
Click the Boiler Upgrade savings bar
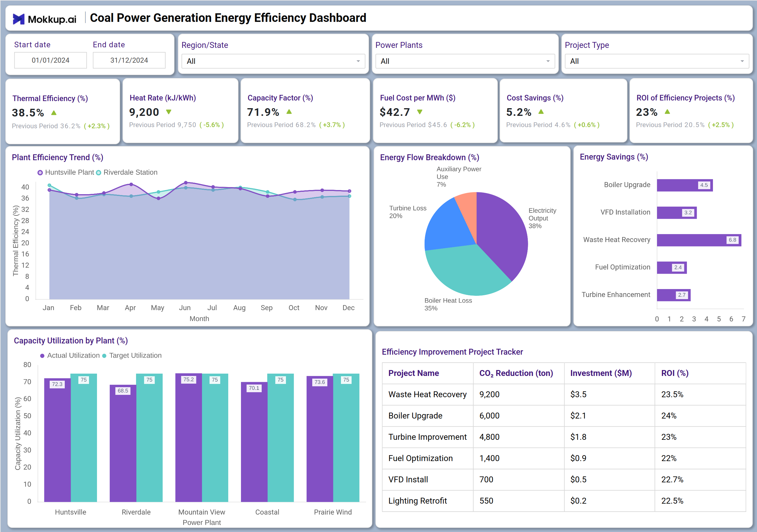point(685,185)
